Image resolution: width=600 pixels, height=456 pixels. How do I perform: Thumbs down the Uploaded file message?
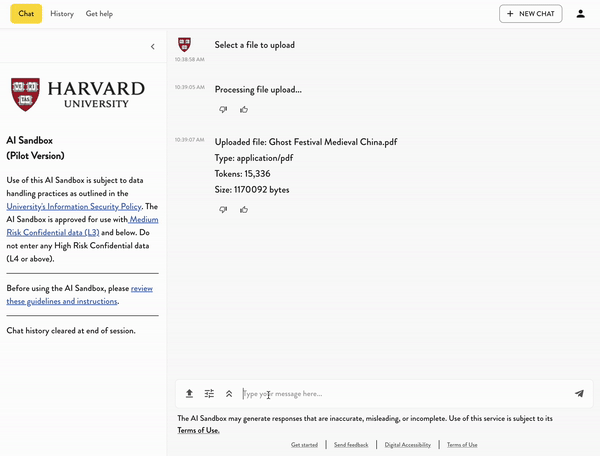tap(223, 210)
